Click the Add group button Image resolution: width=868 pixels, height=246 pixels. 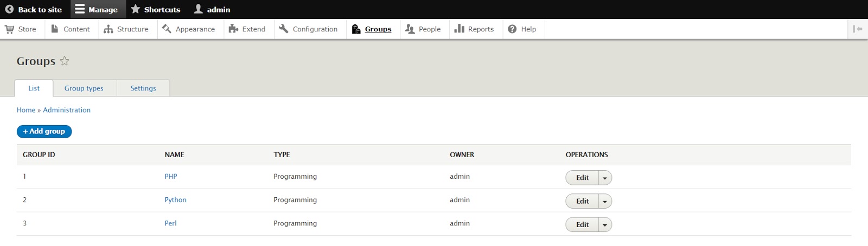[44, 131]
